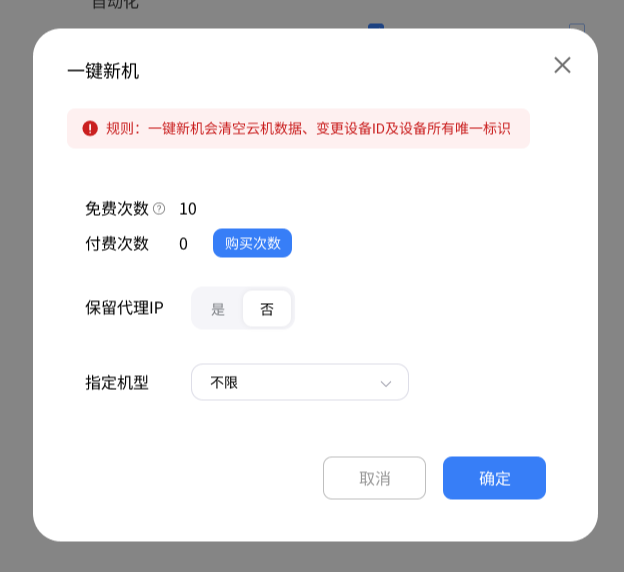This screenshot has height=572, width=624.
Task: Click the 一键新机 dialog title
Action: coord(103,71)
